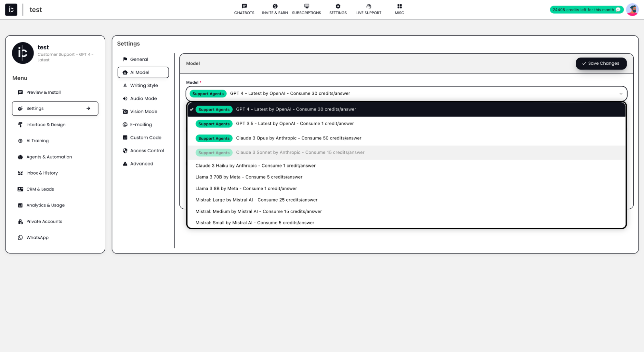644x352 pixels.
Task: Click the Misc grid icon
Action: tap(399, 6)
